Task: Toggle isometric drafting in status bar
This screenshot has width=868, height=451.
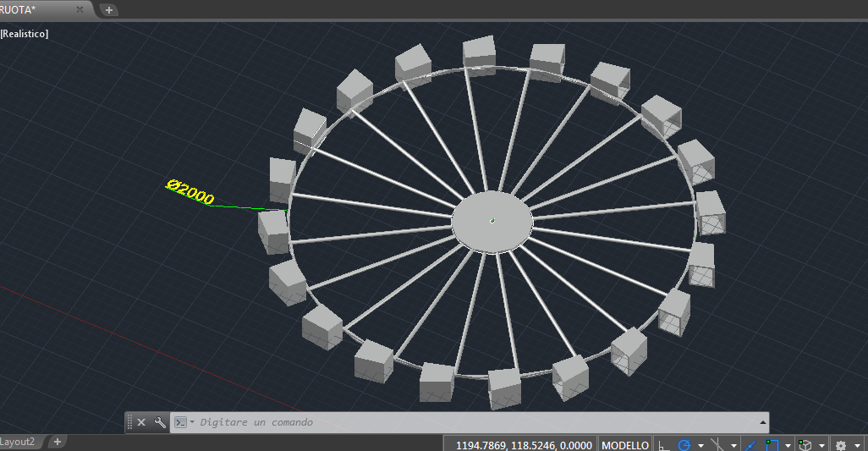Action: 717,445
